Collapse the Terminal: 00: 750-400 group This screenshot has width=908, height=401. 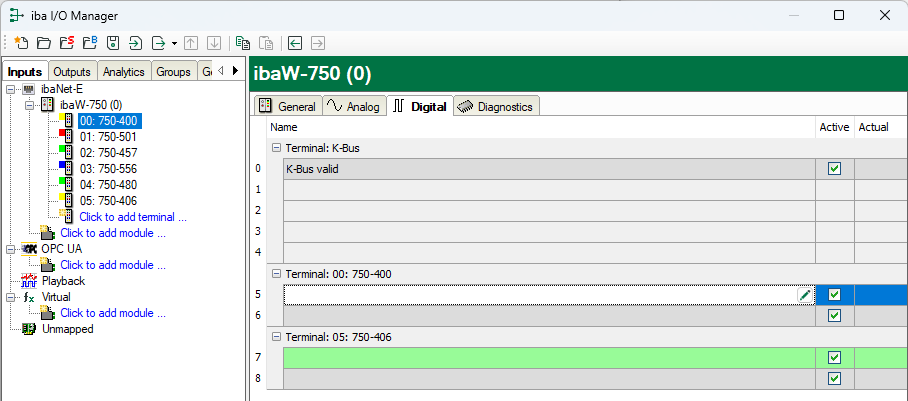coord(276,274)
